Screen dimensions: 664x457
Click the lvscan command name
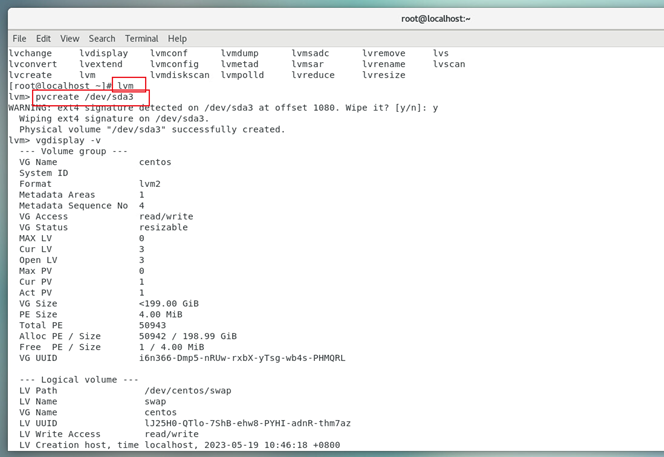click(x=449, y=64)
